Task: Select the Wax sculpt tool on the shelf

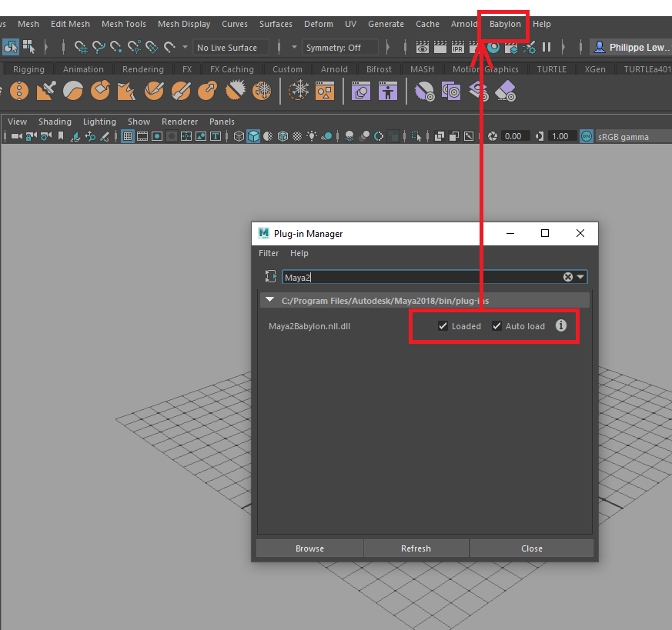Action: click(x=73, y=91)
